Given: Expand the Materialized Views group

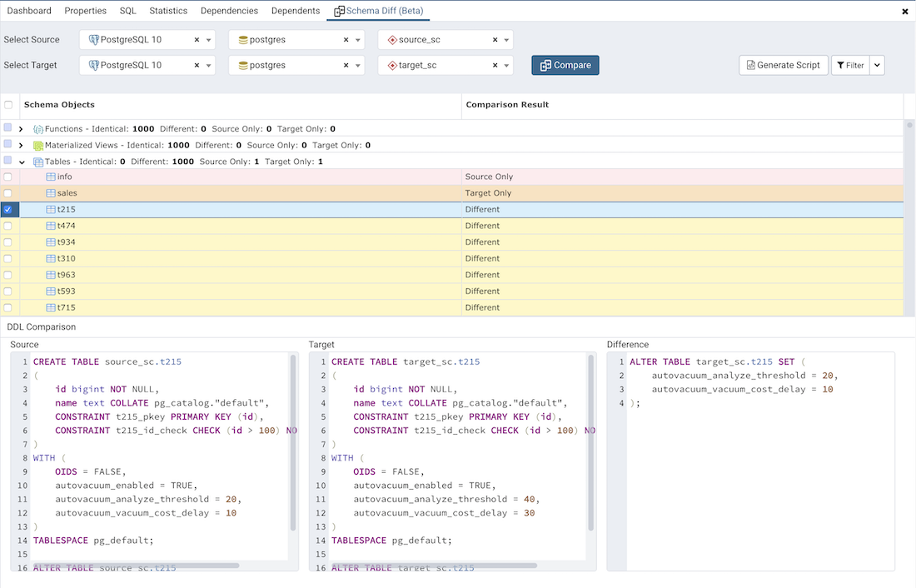Looking at the screenshot, I should [21, 146].
